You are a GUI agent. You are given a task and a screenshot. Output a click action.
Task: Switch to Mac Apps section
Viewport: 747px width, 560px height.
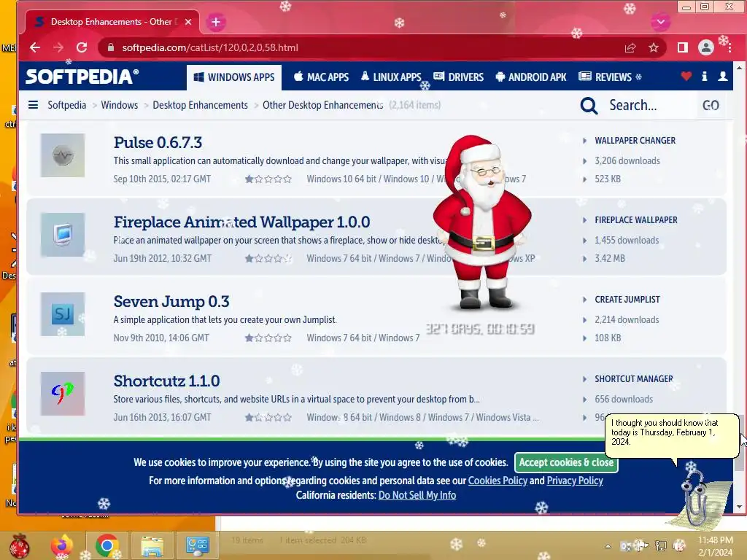[321, 77]
